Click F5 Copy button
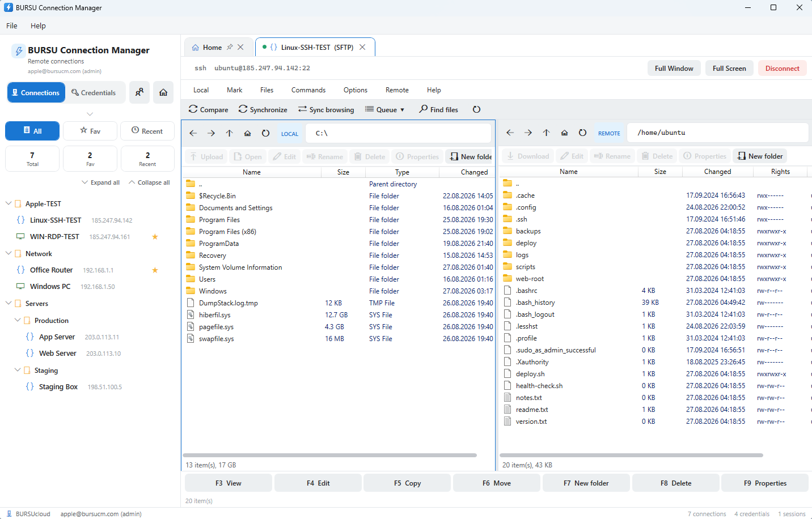The width and height of the screenshot is (812, 519). [407, 483]
